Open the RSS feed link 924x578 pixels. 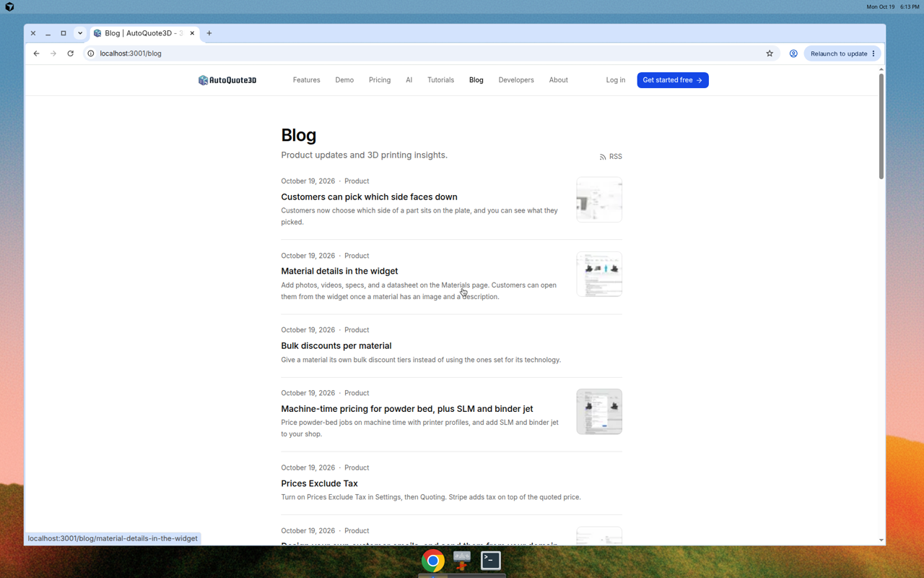point(611,156)
